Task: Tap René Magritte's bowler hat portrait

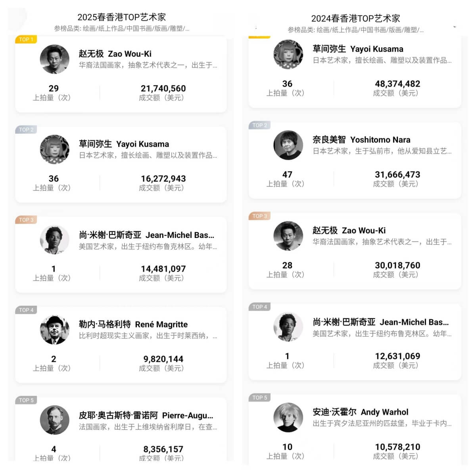Action: point(55,330)
